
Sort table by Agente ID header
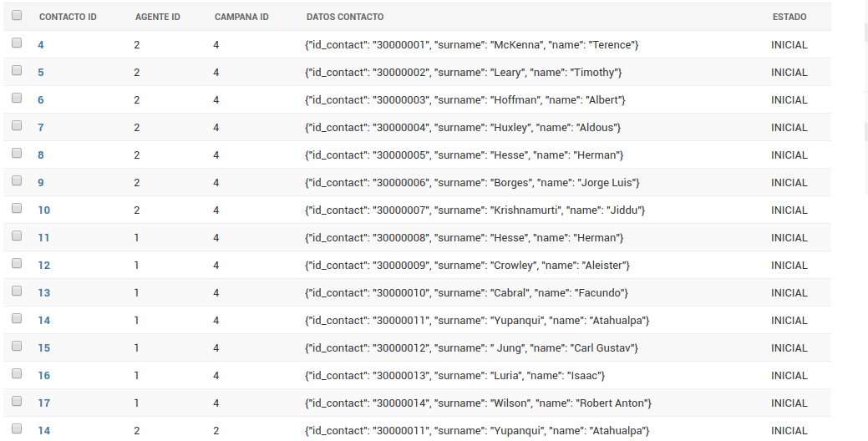(x=157, y=18)
